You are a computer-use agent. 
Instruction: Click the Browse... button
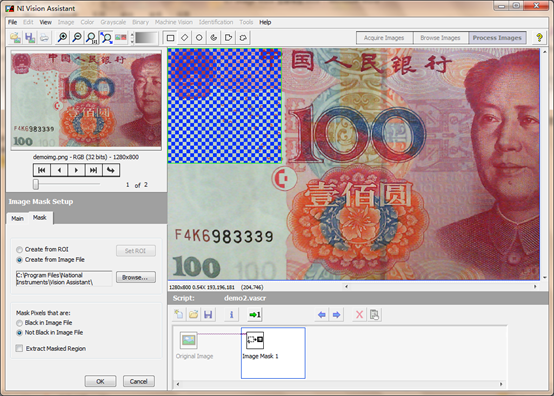[136, 277]
